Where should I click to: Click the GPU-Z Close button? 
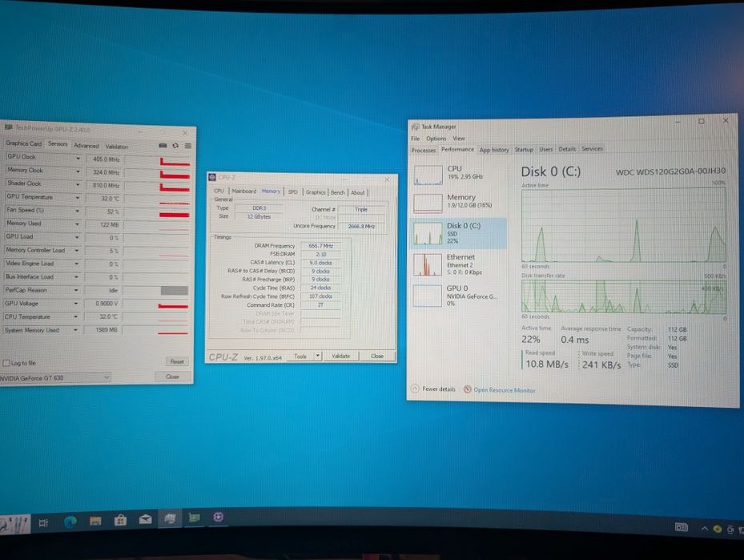[x=173, y=377]
